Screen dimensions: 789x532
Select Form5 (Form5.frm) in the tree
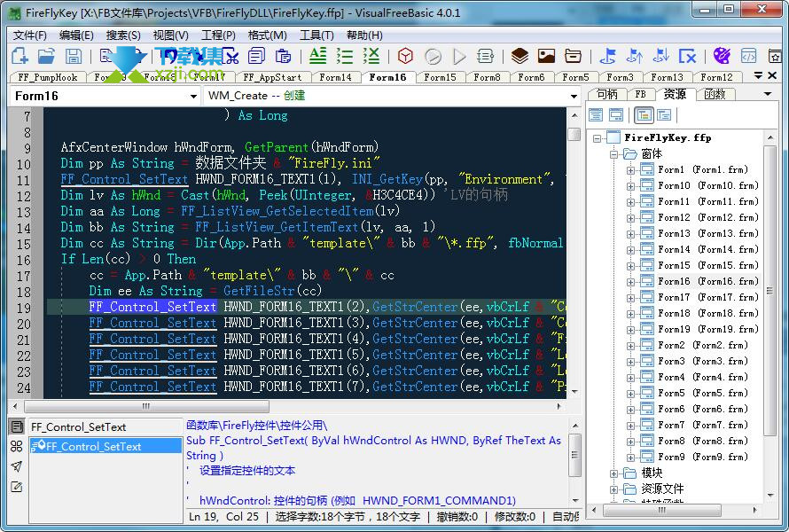703,393
